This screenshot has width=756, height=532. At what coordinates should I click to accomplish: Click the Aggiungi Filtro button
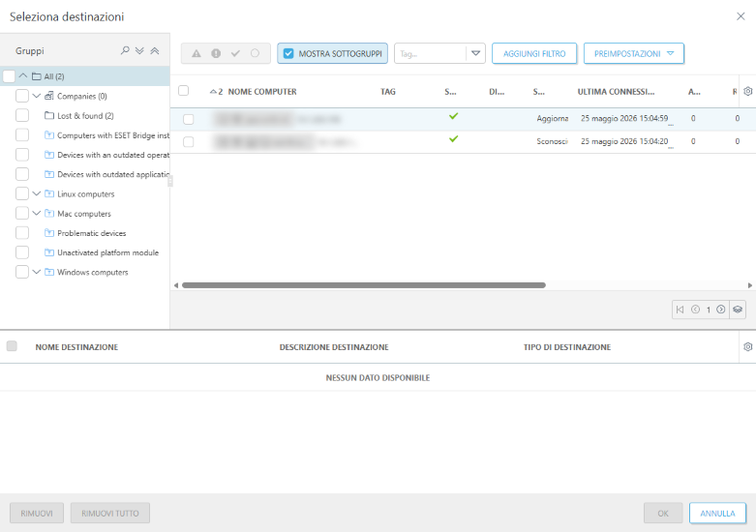pos(534,53)
